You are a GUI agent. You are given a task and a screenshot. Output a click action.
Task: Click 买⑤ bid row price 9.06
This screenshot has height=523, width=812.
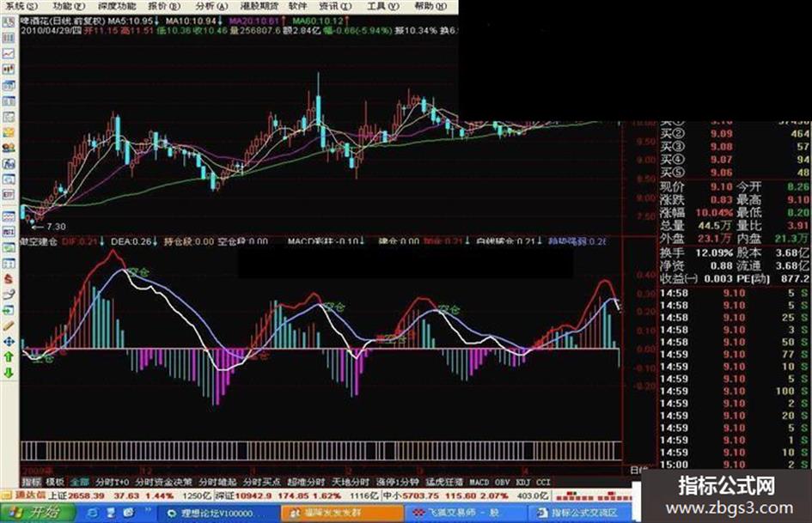pyautogui.click(x=722, y=173)
